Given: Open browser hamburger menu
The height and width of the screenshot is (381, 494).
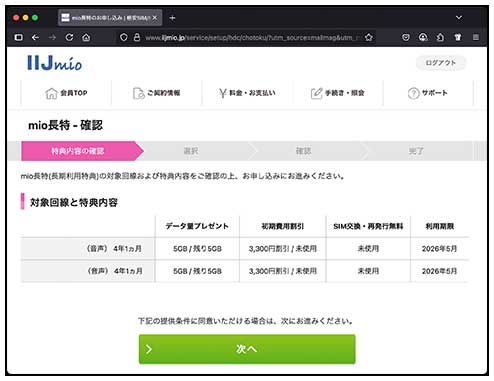Looking at the screenshot, I should (x=476, y=37).
